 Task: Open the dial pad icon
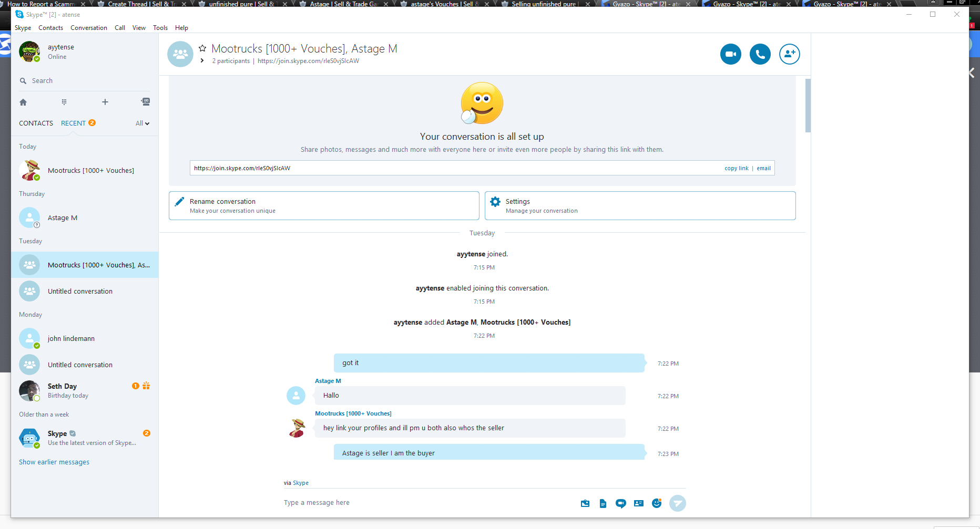coord(64,102)
